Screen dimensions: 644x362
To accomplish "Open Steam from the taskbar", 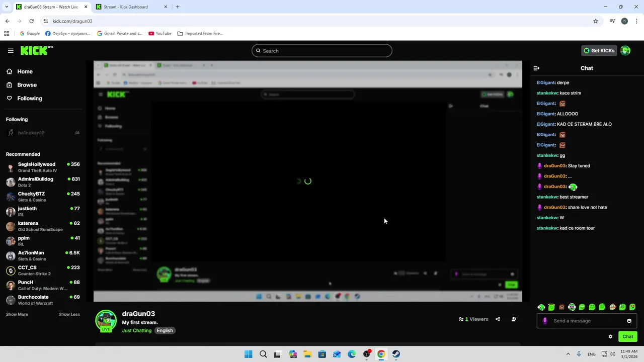I will pyautogui.click(x=396, y=354).
